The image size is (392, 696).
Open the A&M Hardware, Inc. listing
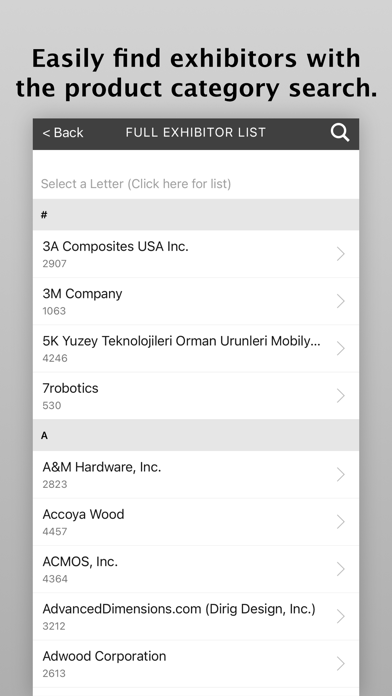point(196,475)
